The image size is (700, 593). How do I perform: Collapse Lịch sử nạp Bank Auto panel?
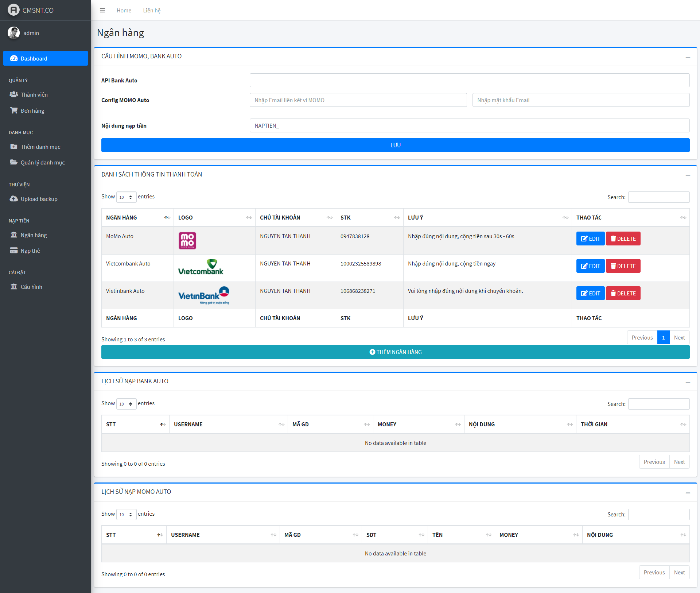pyautogui.click(x=688, y=382)
